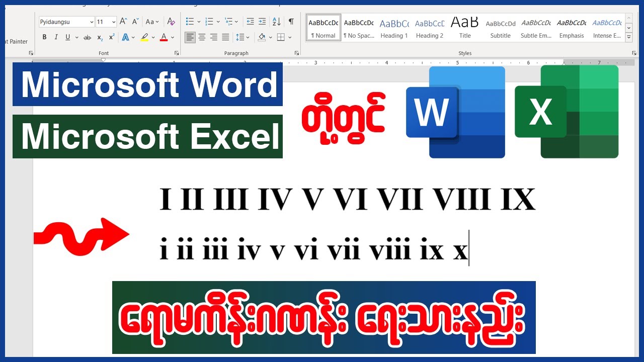The height and width of the screenshot is (362, 644).
Task: Decrease font size with Shrink Font
Action: (x=135, y=22)
